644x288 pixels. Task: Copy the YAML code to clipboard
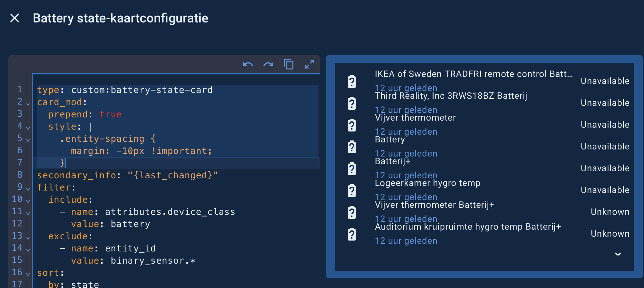click(289, 64)
